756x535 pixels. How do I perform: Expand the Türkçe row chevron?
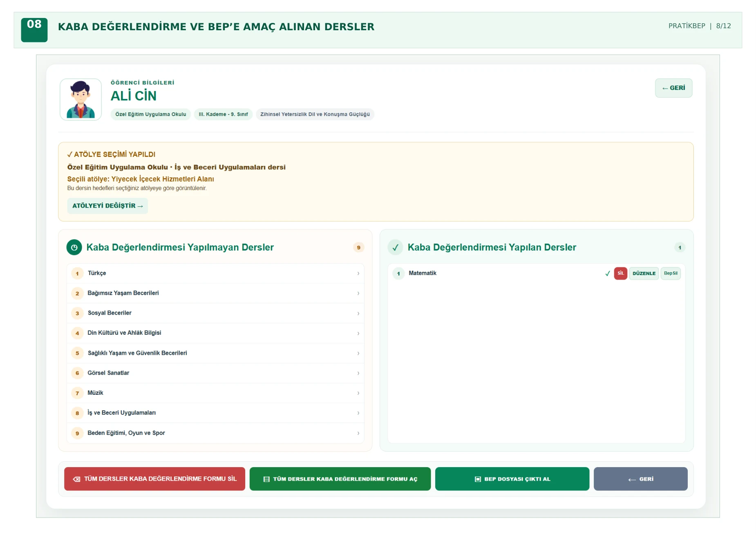[358, 273]
